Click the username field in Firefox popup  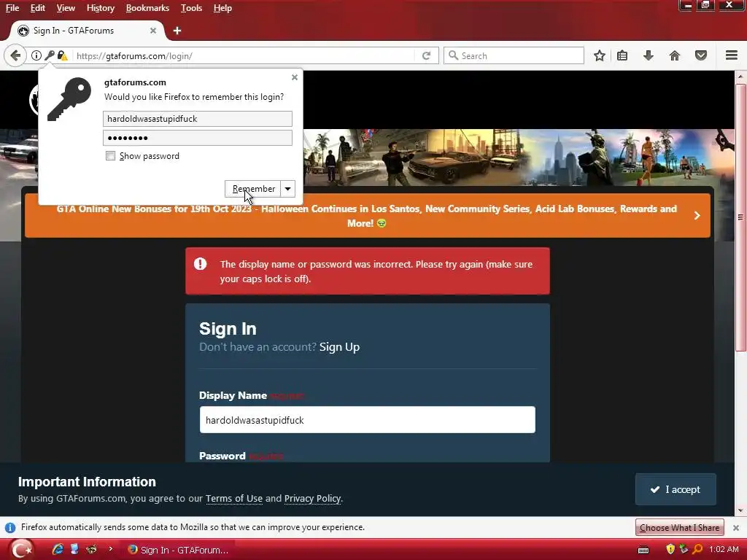(x=197, y=119)
